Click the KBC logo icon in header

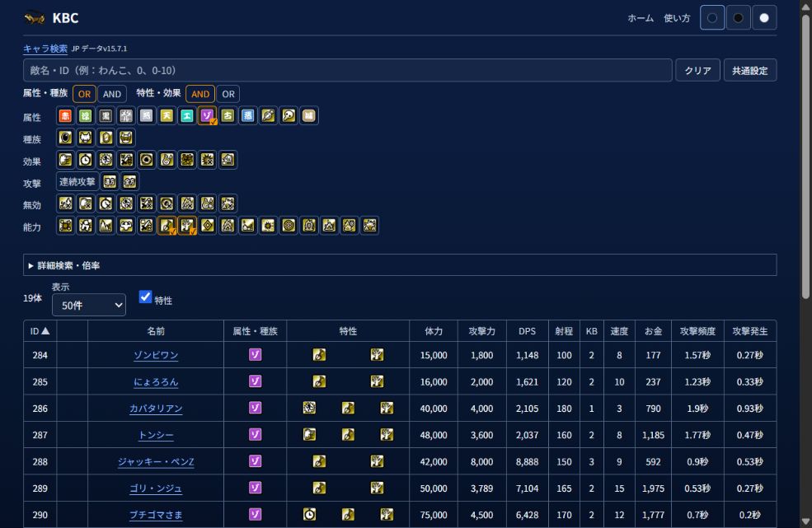[x=35, y=18]
